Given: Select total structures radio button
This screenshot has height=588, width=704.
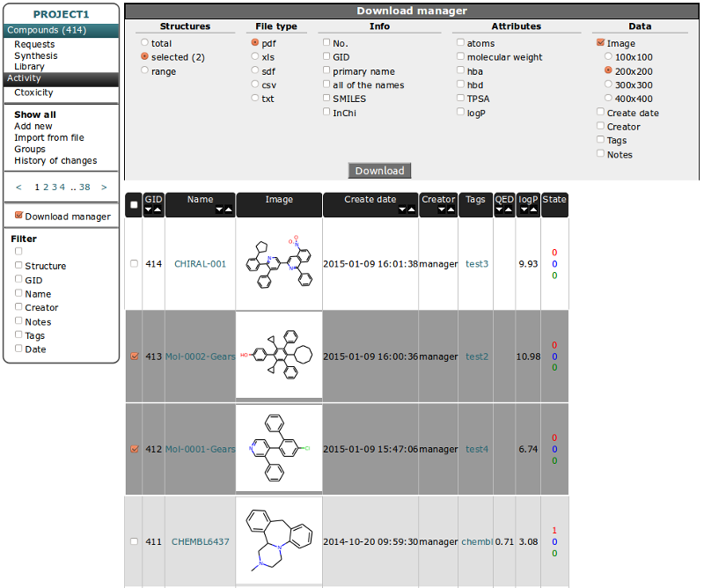Looking at the screenshot, I should pyautogui.click(x=144, y=42).
